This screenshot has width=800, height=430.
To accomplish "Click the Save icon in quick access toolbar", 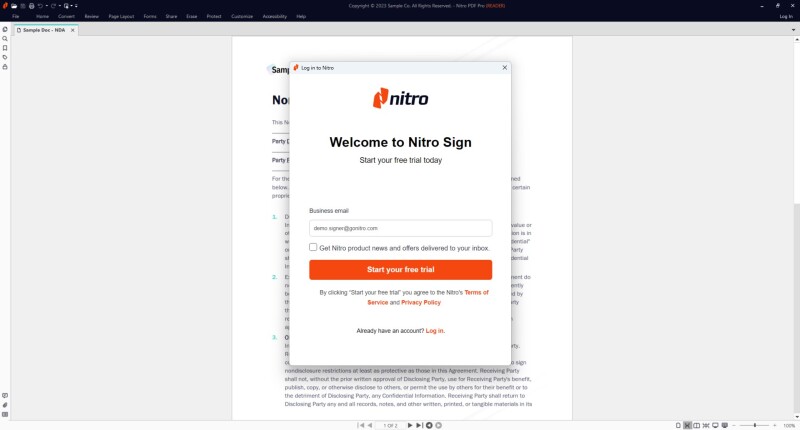I will [x=22, y=6].
